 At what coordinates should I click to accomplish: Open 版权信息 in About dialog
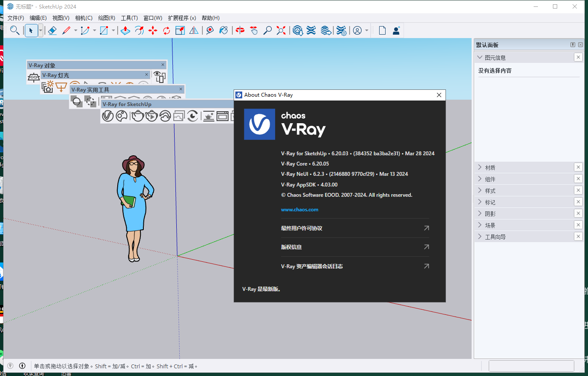(x=355, y=247)
